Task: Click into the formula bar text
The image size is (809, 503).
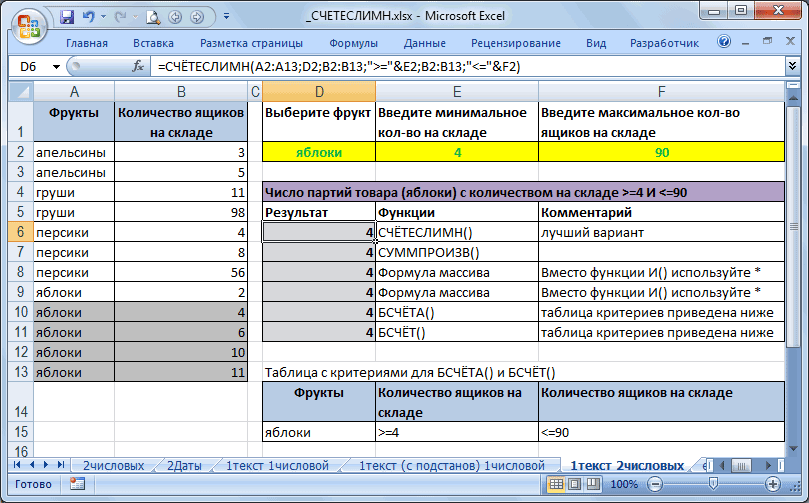Action: tap(467, 67)
